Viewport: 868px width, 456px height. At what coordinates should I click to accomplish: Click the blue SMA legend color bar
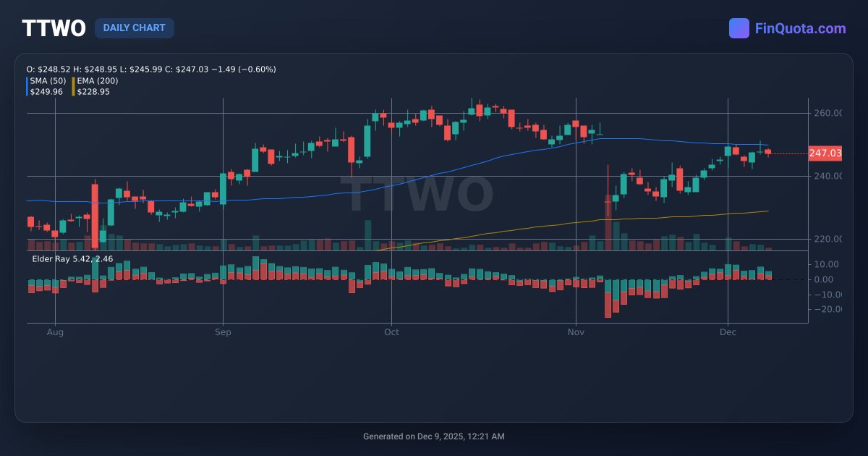(27, 86)
